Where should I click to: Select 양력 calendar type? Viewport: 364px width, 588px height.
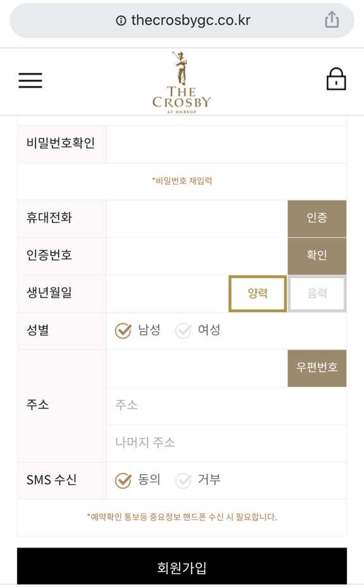(258, 294)
